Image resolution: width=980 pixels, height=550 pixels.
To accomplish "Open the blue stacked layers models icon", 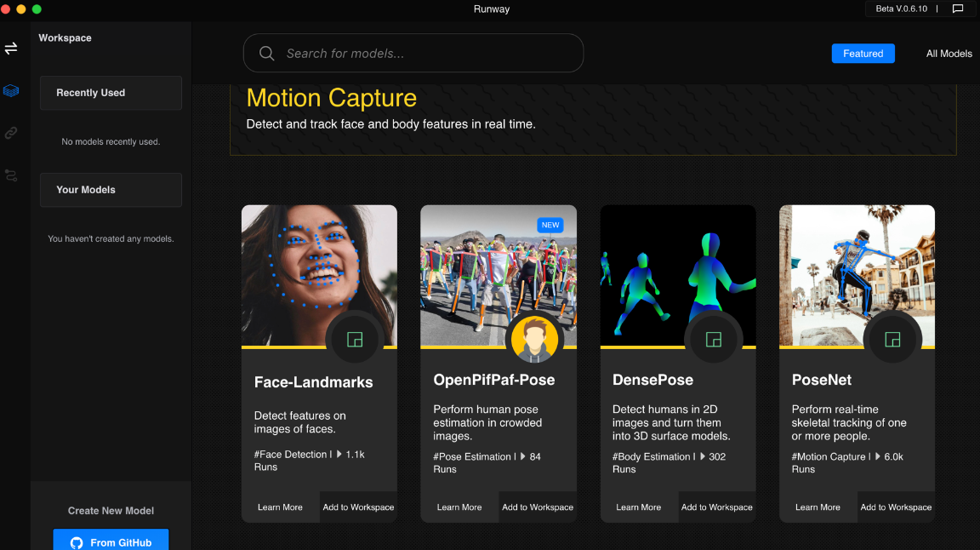I will tap(11, 90).
